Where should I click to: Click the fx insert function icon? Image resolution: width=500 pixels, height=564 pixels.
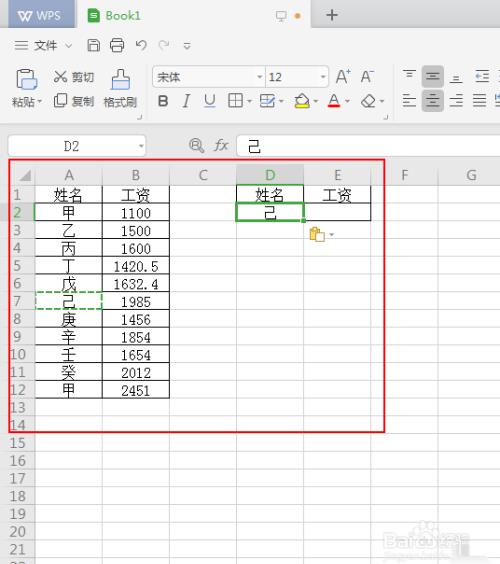coord(221,145)
